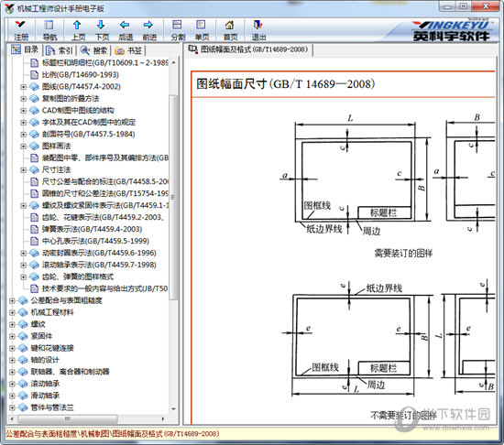Screen dimensions: 504x445
Task: Open 弹簧表示法(GB/T4459.4-2003) entry
Action: [92, 229]
